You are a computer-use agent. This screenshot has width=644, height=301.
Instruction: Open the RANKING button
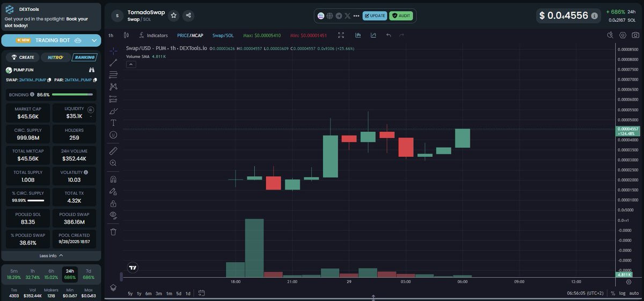coord(84,57)
